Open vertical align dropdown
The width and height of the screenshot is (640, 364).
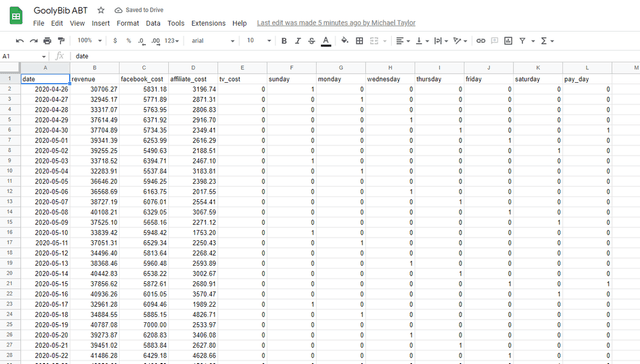422,41
